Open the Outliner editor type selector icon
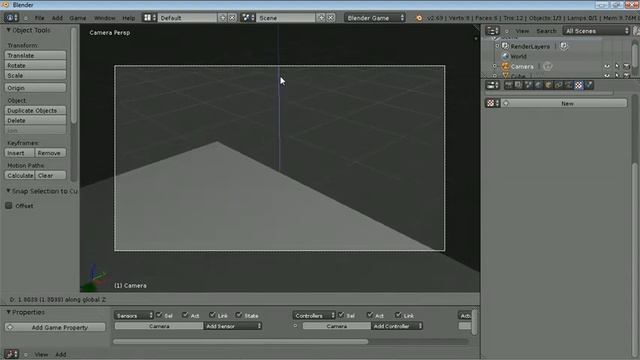This screenshot has height=360, width=640. (x=493, y=31)
